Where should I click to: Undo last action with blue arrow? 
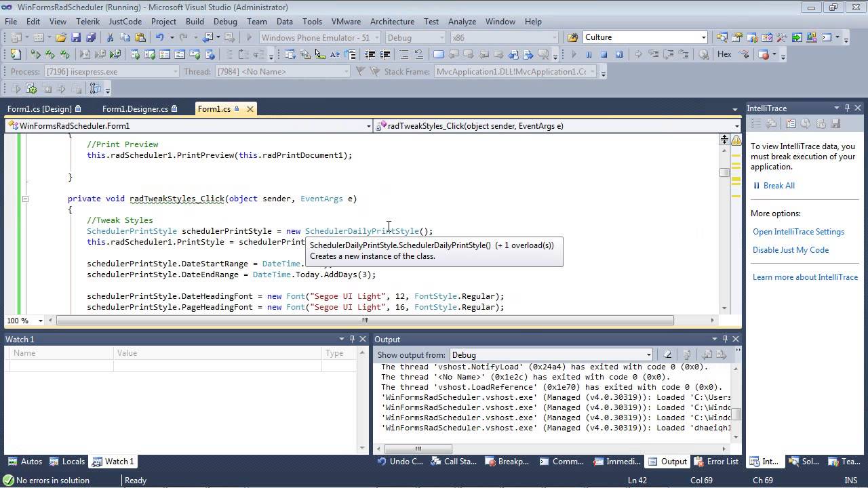159,38
